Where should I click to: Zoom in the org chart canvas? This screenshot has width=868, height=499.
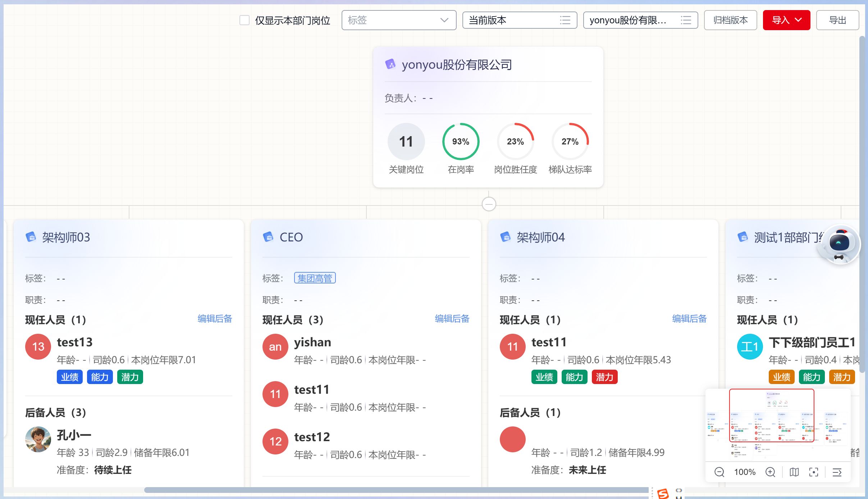(770, 472)
